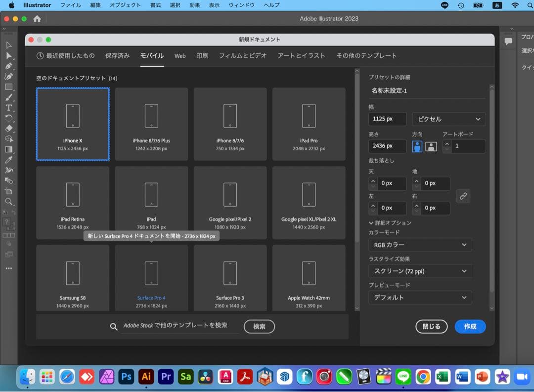Click the 作成 button to create document

[470, 327]
